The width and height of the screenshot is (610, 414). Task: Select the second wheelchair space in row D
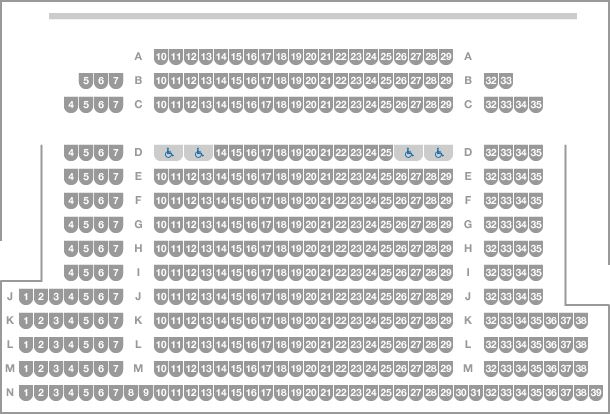[x=198, y=153]
